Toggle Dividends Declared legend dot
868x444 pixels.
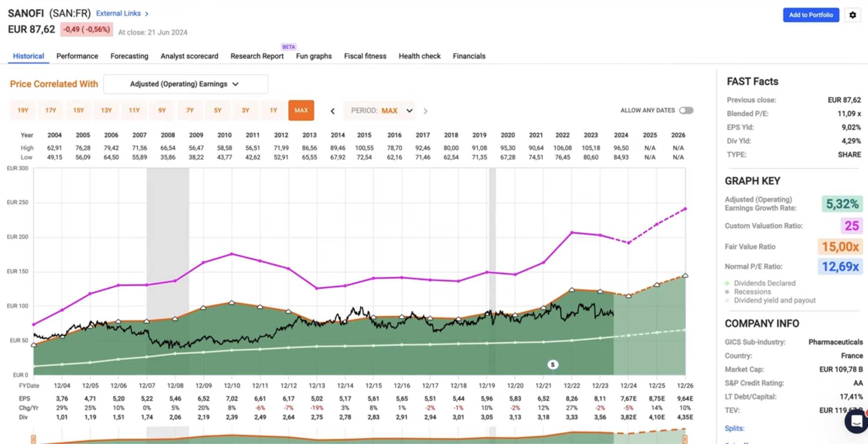(727, 283)
